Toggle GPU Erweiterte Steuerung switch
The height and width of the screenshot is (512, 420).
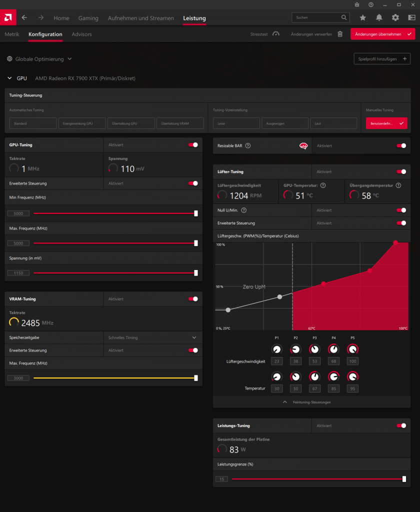click(x=193, y=183)
